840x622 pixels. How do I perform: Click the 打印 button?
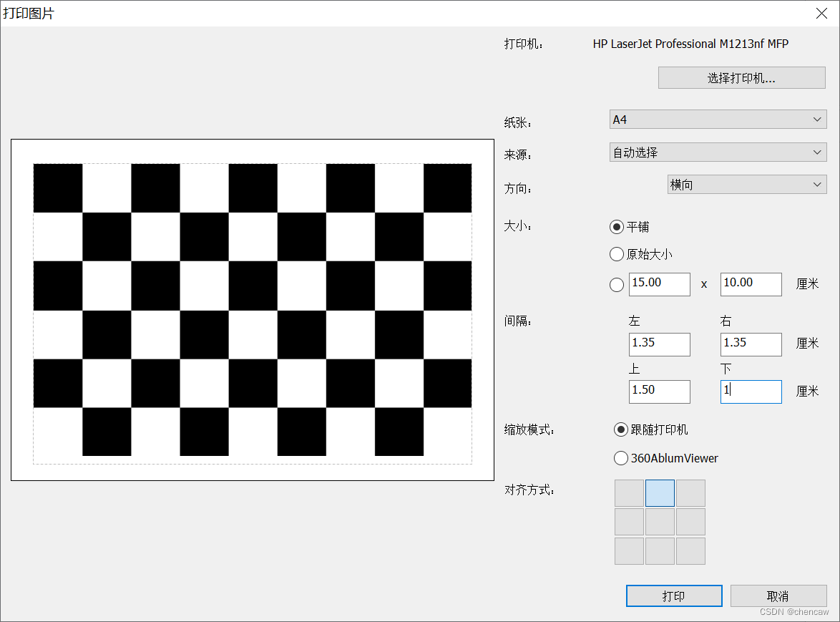coord(674,596)
